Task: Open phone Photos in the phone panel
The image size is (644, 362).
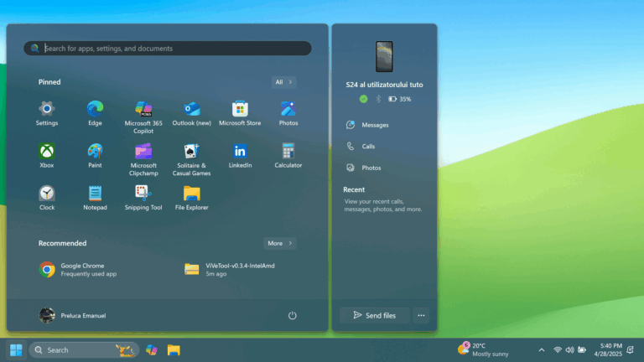Action: pyautogui.click(x=364, y=168)
